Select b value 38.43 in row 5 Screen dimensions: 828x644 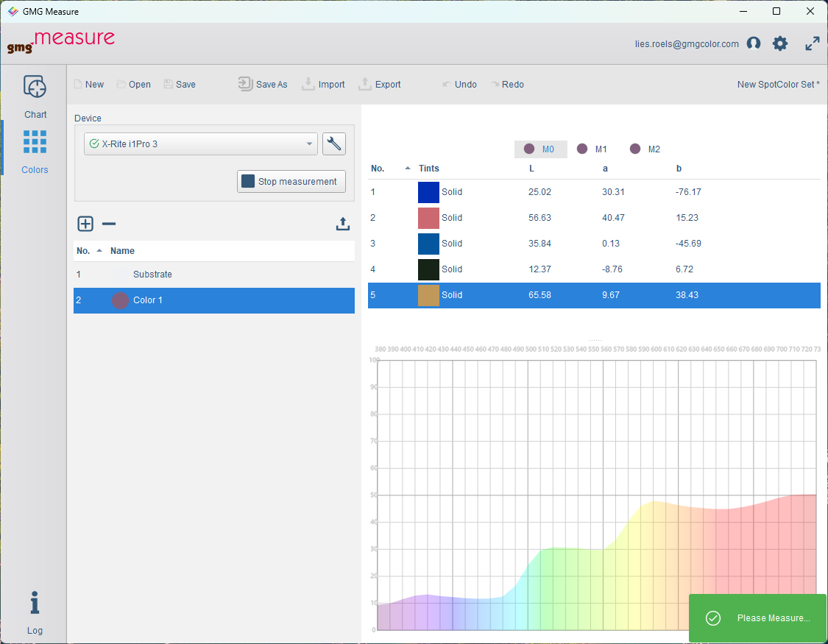[x=687, y=295]
